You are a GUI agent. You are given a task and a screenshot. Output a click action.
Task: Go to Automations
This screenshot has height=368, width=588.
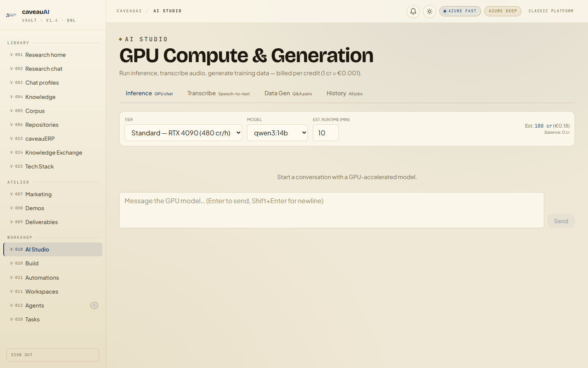pos(53,278)
